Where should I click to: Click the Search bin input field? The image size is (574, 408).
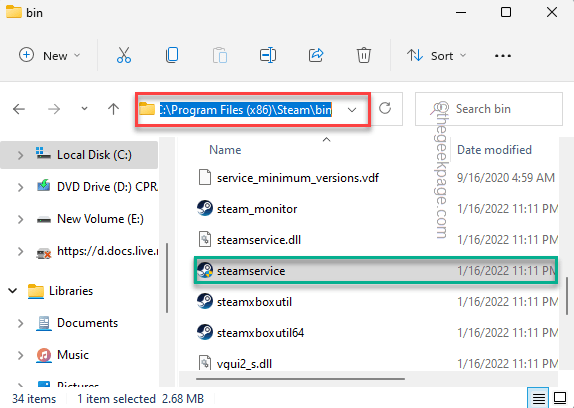489,109
